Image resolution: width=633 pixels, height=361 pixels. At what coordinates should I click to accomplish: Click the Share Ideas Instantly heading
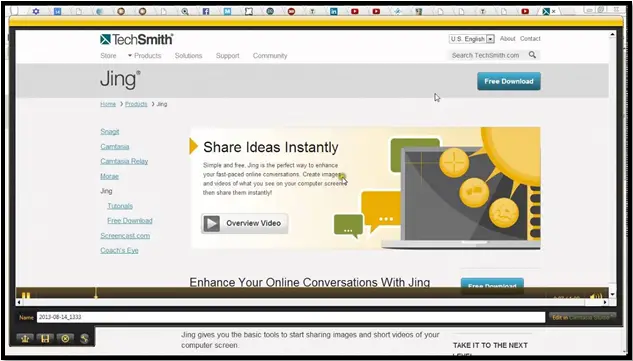point(270,147)
